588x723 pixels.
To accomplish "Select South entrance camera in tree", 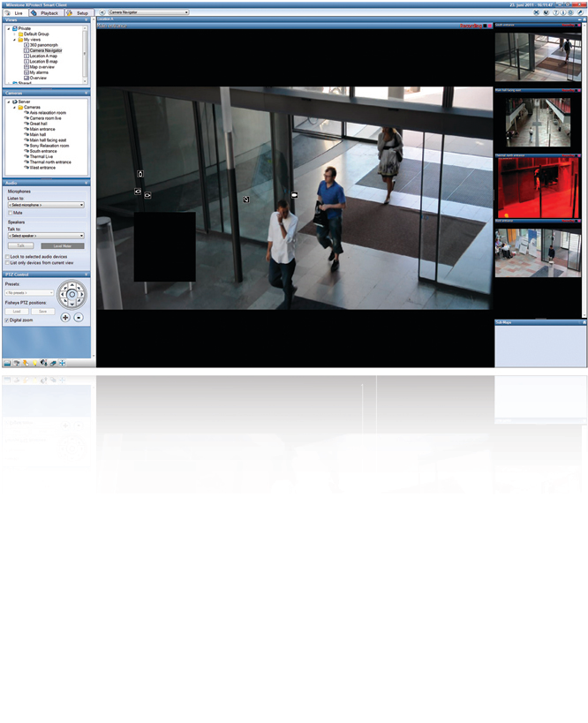I will (x=44, y=151).
